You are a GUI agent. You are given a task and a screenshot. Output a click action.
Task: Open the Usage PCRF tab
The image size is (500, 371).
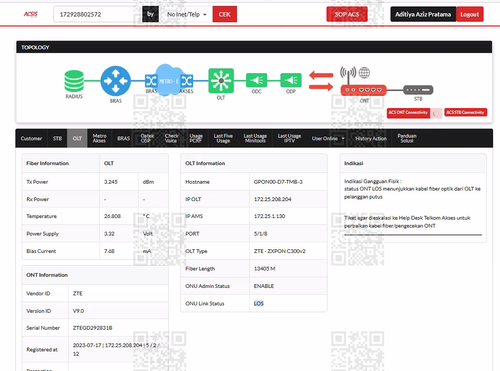point(196,138)
